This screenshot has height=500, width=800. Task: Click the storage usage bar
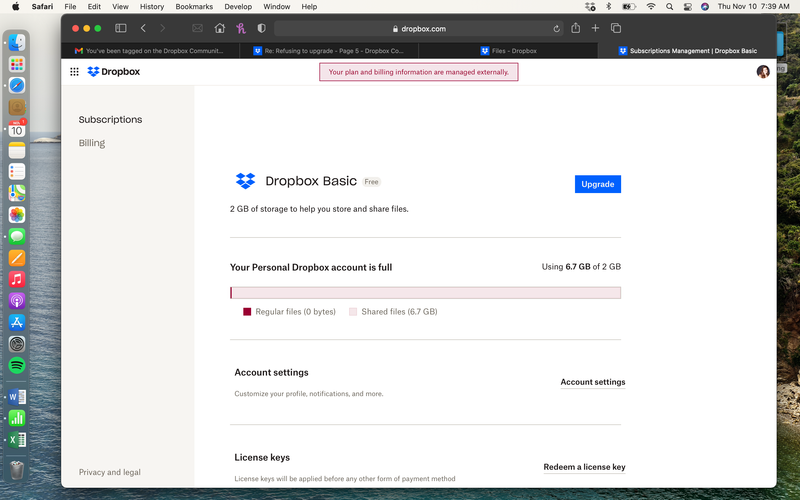pos(426,293)
